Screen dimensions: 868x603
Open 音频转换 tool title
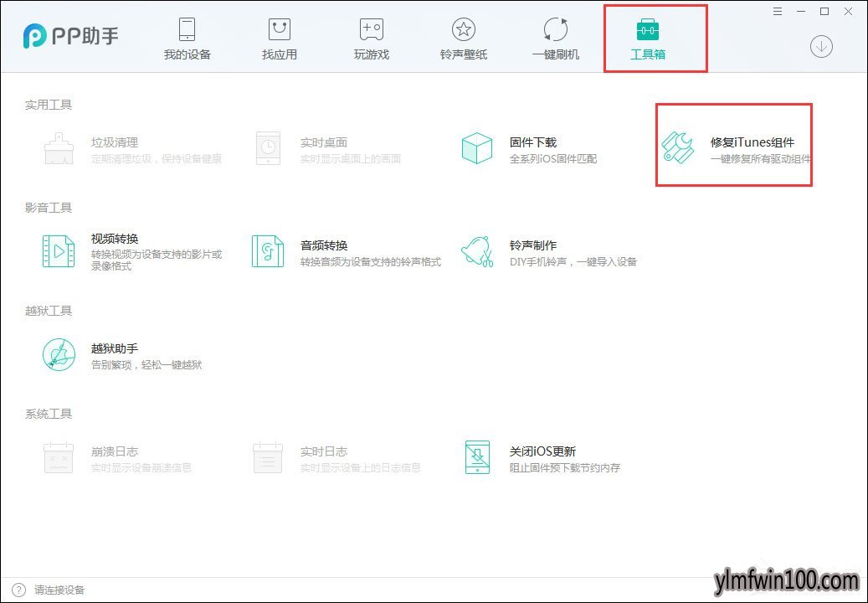pos(324,245)
